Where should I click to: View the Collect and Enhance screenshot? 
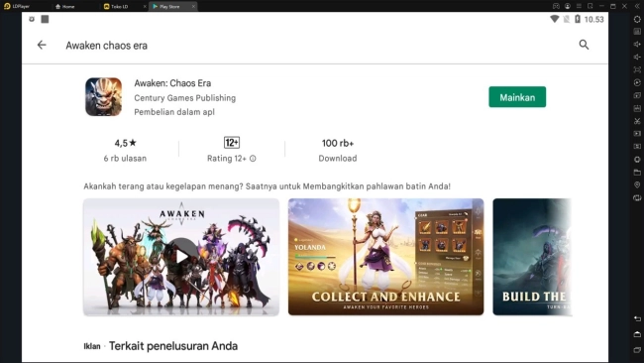tap(385, 257)
